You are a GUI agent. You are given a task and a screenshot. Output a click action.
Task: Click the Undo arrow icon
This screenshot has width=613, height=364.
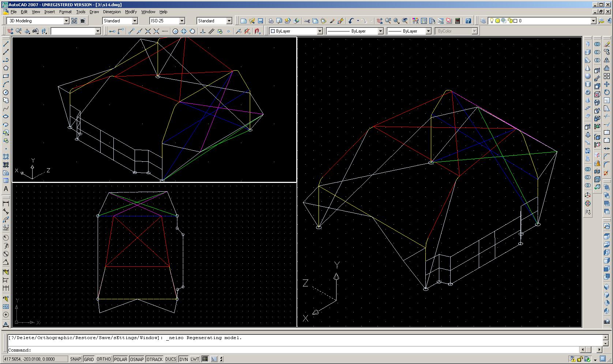351,21
